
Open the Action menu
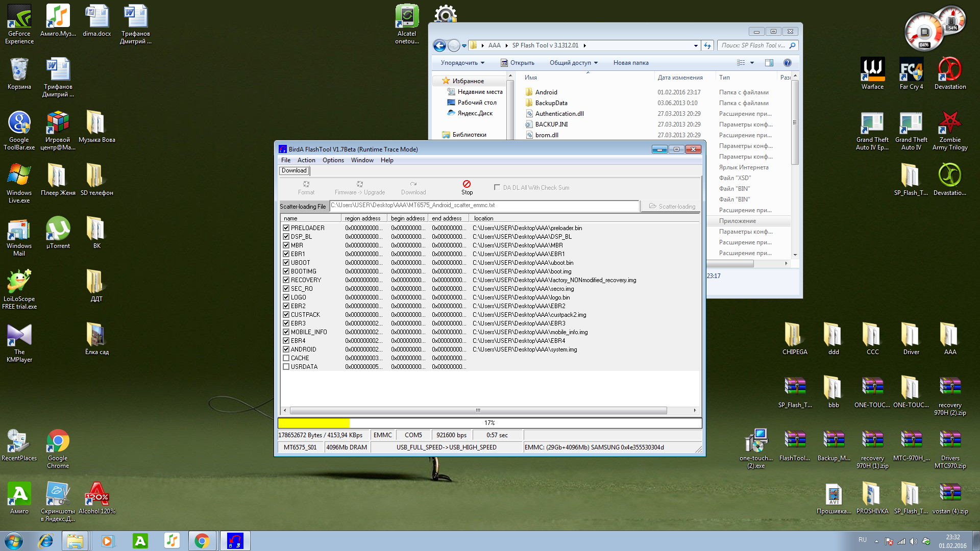[x=306, y=160]
